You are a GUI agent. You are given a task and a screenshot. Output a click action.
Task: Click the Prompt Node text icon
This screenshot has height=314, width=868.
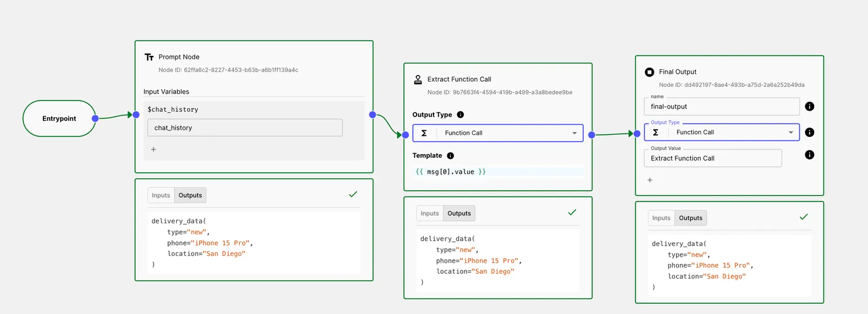click(x=149, y=57)
